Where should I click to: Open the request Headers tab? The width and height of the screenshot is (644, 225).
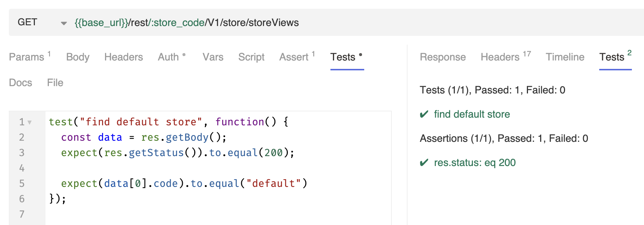pyautogui.click(x=123, y=57)
